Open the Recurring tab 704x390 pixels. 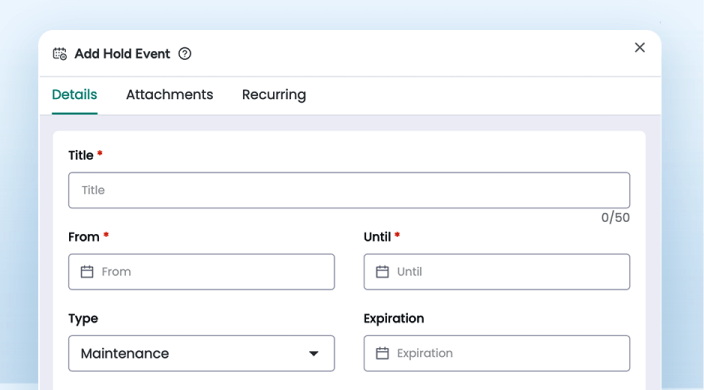pos(274,95)
